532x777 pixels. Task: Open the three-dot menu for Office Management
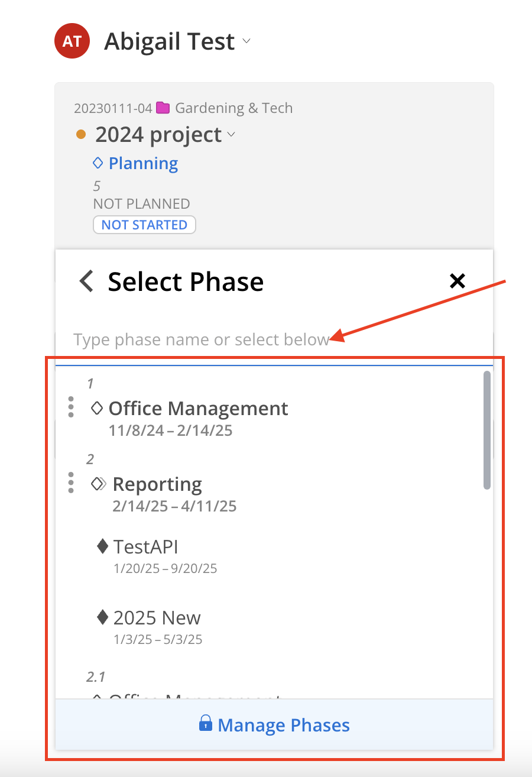(x=71, y=407)
